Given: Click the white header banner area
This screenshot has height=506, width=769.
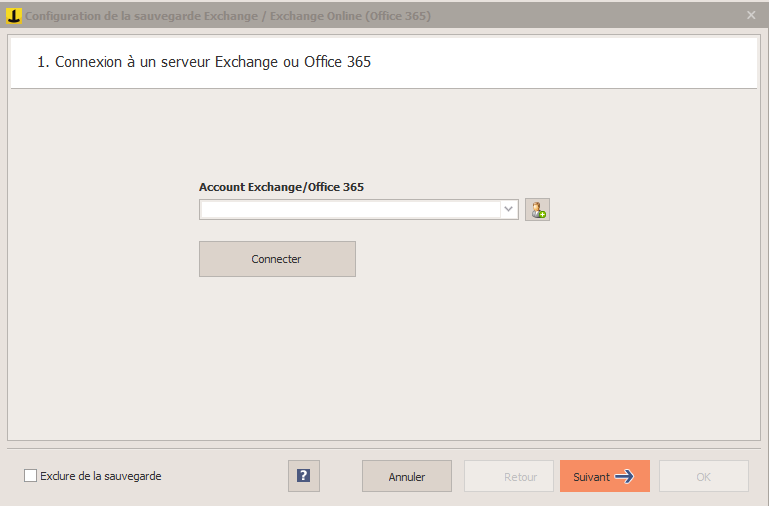Looking at the screenshot, I should (384, 63).
